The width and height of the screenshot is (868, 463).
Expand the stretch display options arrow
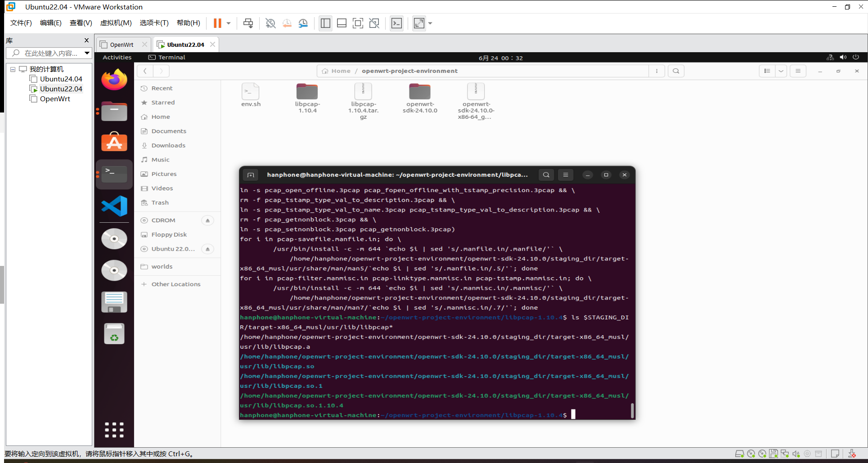[430, 23]
